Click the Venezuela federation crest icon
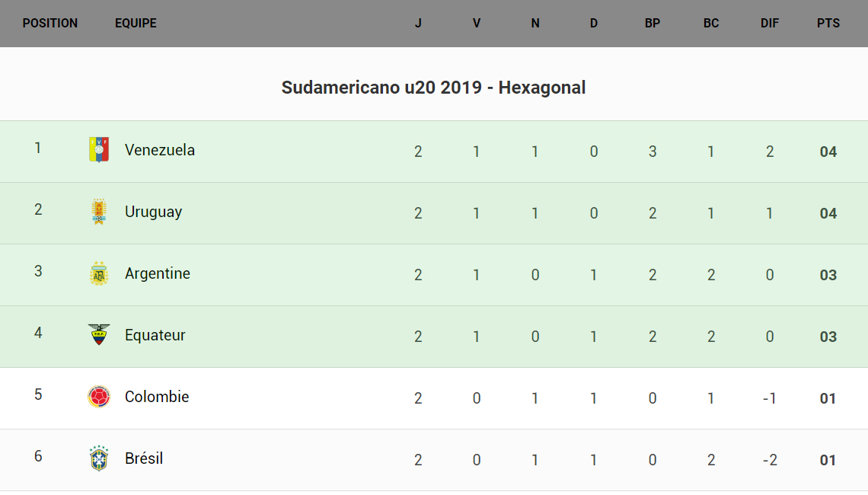Image resolution: width=868 pixels, height=495 pixels. (x=99, y=149)
